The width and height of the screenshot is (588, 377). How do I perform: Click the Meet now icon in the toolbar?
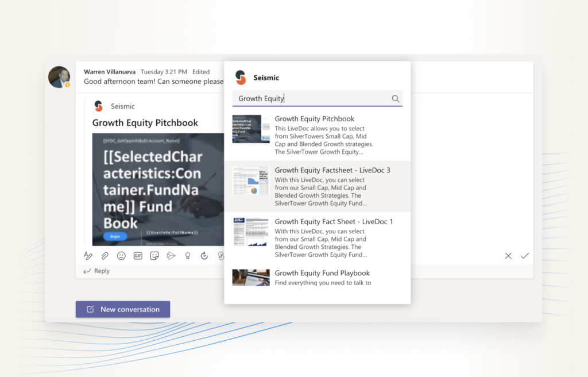point(171,256)
